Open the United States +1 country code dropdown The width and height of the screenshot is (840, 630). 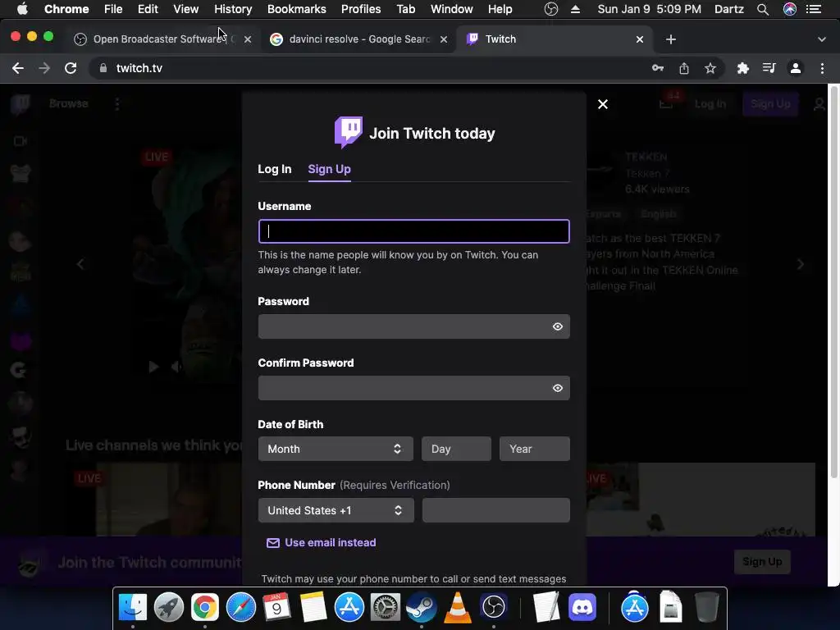[x=336, y=510]
